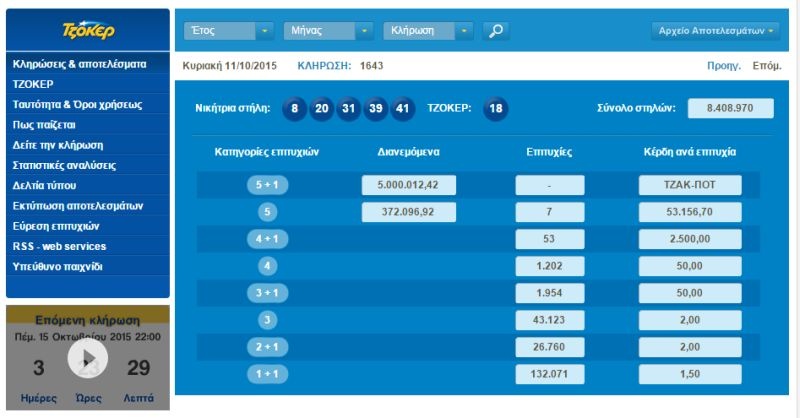Open the Έτος dropdown
The height and width of the screenshot is (418, 800).
pos(229,31)
